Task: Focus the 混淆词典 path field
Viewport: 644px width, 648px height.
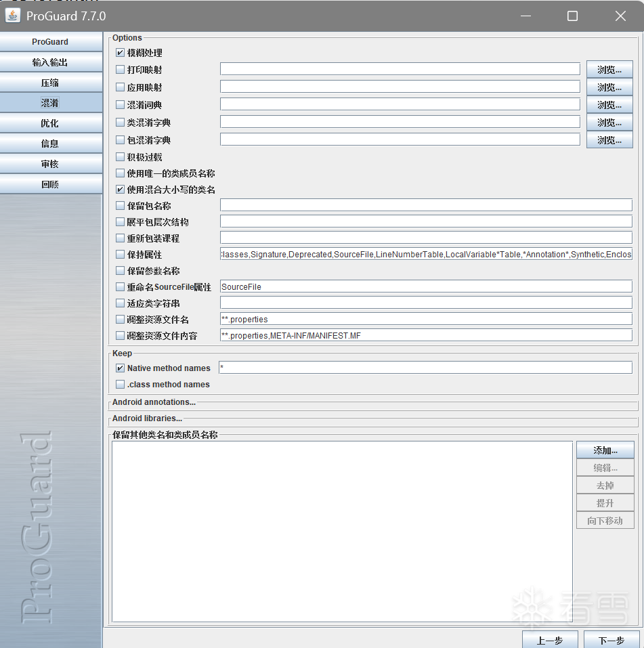Action: 400,104
